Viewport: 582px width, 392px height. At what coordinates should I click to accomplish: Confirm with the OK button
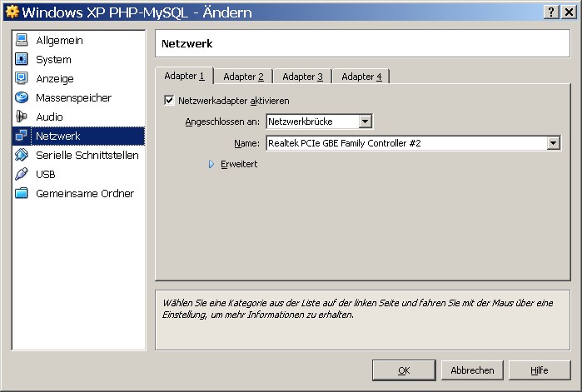coord(404,370)
